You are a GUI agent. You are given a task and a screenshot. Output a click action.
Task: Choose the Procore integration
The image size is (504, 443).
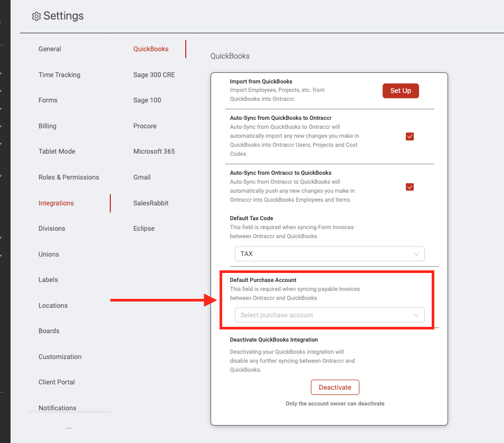tap(145, 126)
